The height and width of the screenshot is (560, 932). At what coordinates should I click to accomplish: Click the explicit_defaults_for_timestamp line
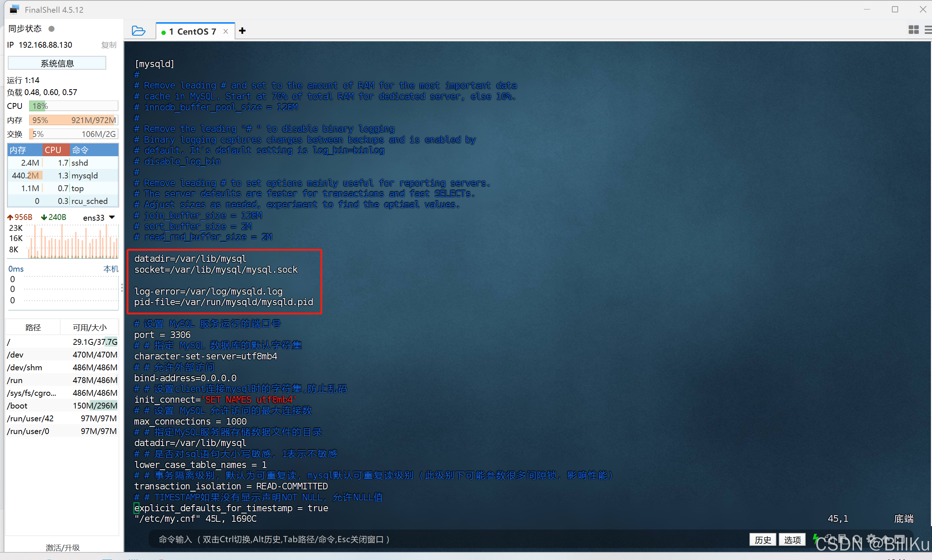click(x=231, y=508)
